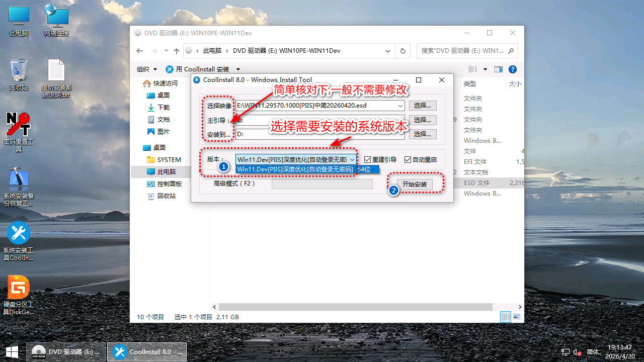Open Explorer recent locations dropdown arrow
This screenshot has height=362, width=644.
(166, 51)
